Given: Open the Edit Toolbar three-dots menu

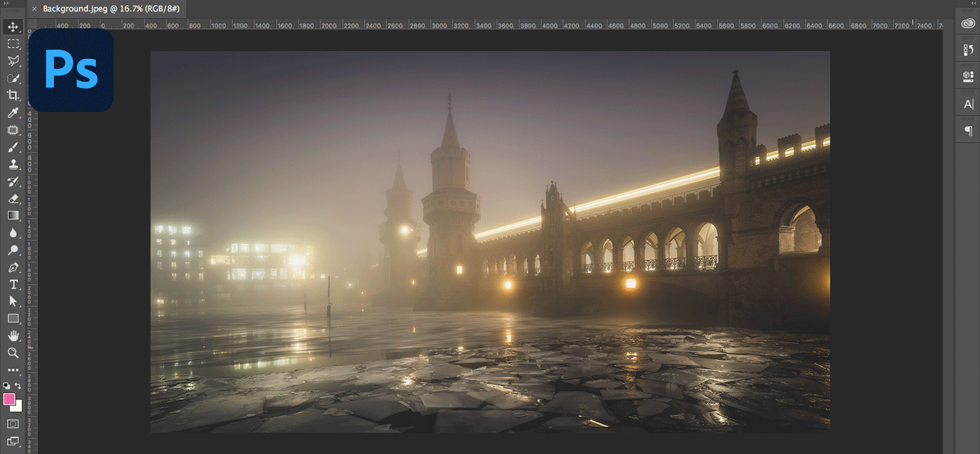Looking at the screenshot, I should click(13, 370).
